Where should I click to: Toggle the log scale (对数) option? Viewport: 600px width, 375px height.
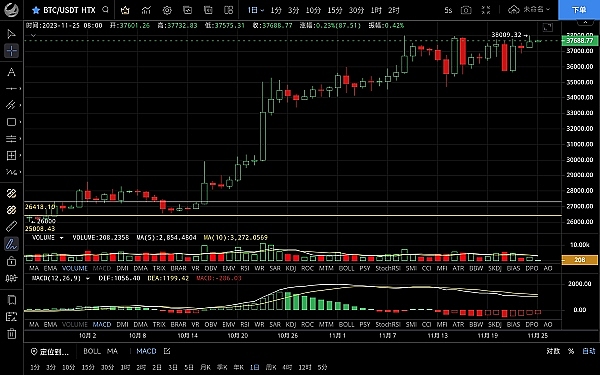pyautogui.click(x=553, y=351)
